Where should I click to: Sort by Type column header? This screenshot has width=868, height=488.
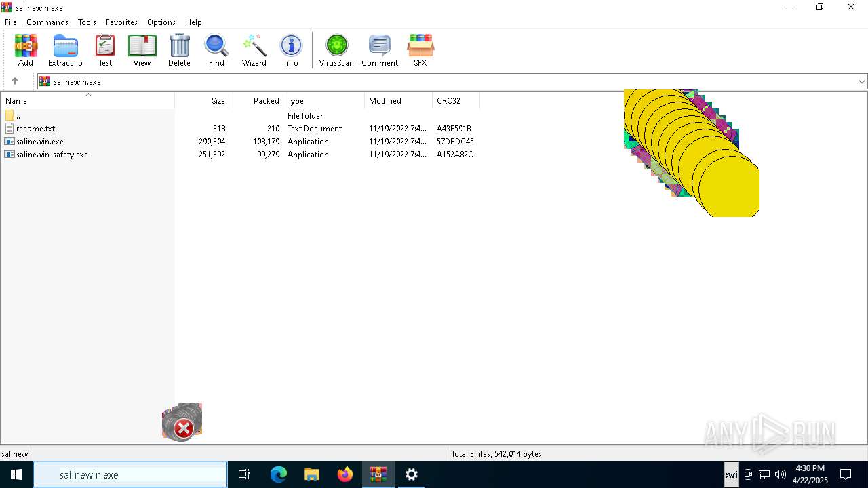click(324, 101)
